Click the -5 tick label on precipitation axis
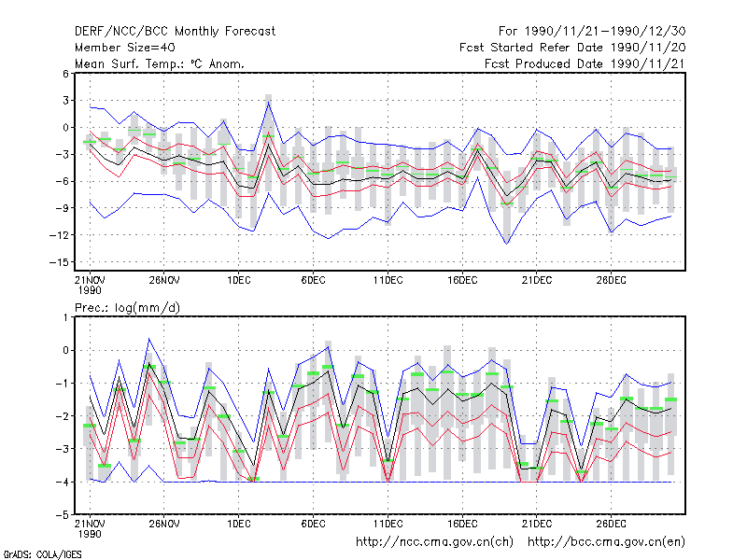This screenshot has width=747, height=560. coord(63,515)
